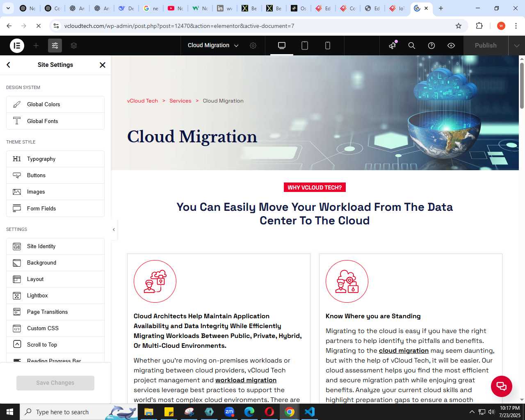Open File Explorer from taskbar
525x420 pixels.
(148, 412)
